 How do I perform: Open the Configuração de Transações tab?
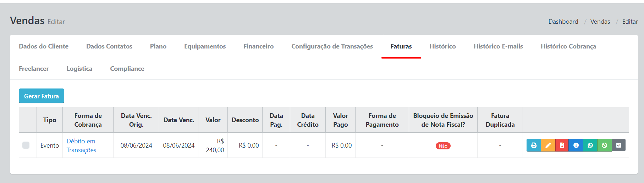(x=332, y=46)
